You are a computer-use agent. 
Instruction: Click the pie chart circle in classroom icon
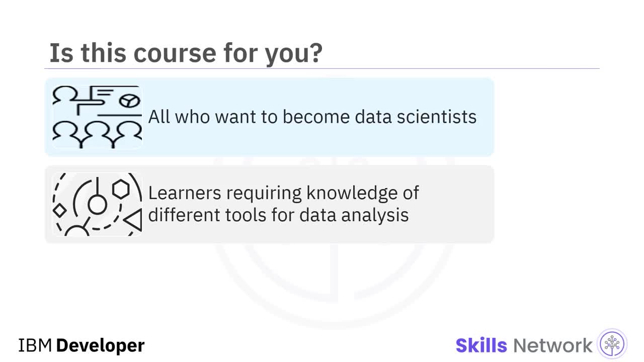click(x=129, y=101)
